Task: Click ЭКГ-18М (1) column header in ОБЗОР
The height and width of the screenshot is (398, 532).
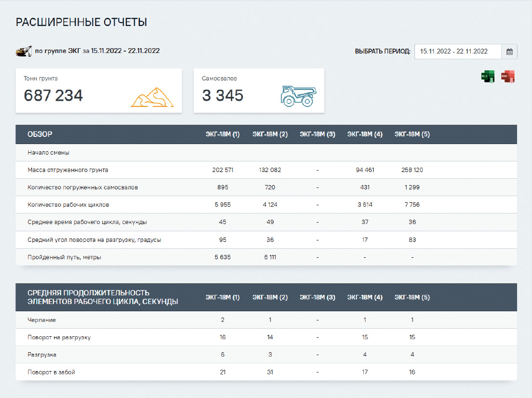Action: tap(223, 134)
